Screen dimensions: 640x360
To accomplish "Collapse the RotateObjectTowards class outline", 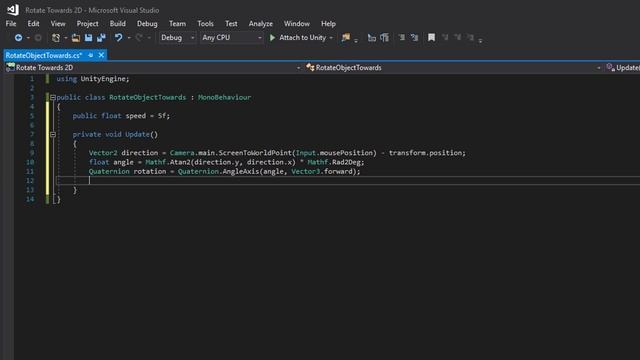I will [x=53, y=98].
